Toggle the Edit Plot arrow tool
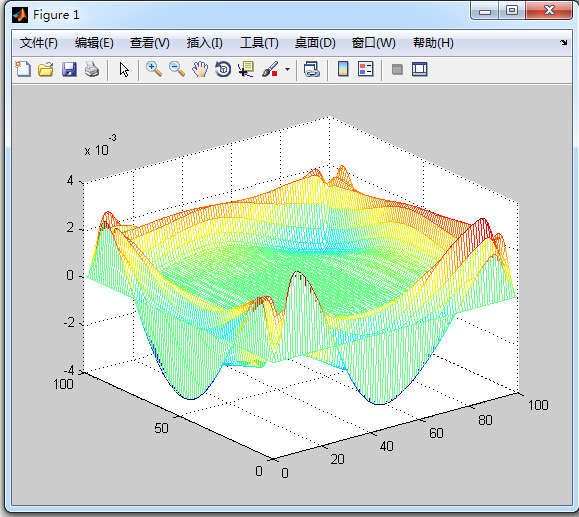Viewport: 579px width, 517px height. 124,69
